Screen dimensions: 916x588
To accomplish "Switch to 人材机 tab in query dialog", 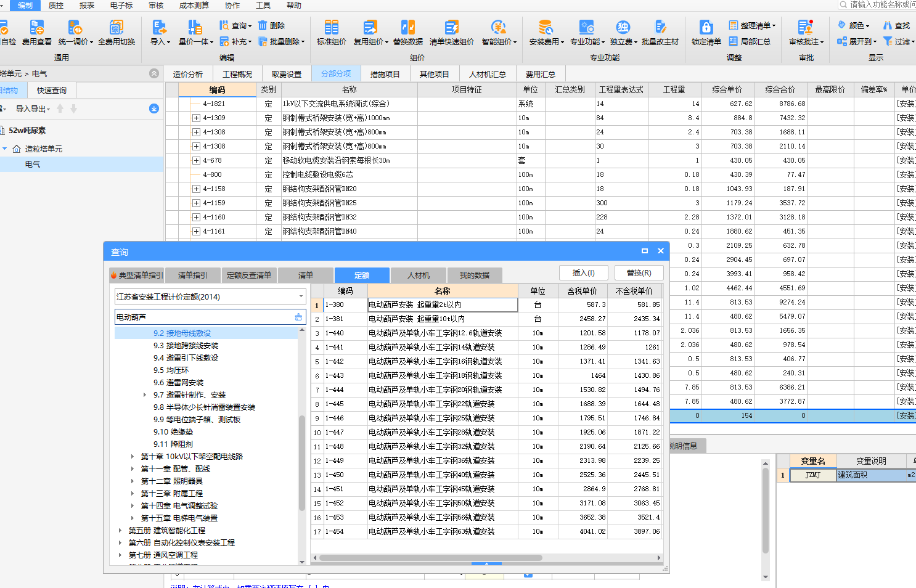I will point(419,276).
